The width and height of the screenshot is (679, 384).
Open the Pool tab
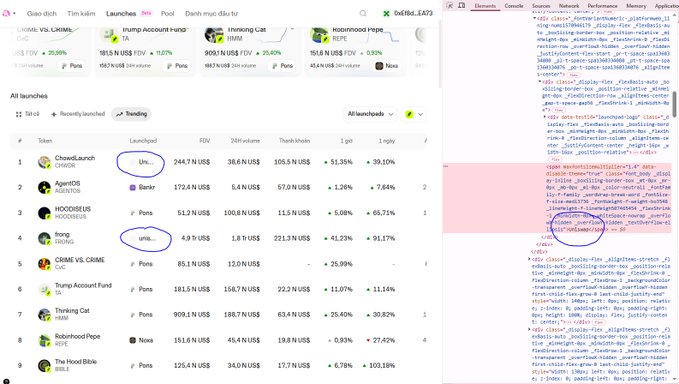[167, 13]
